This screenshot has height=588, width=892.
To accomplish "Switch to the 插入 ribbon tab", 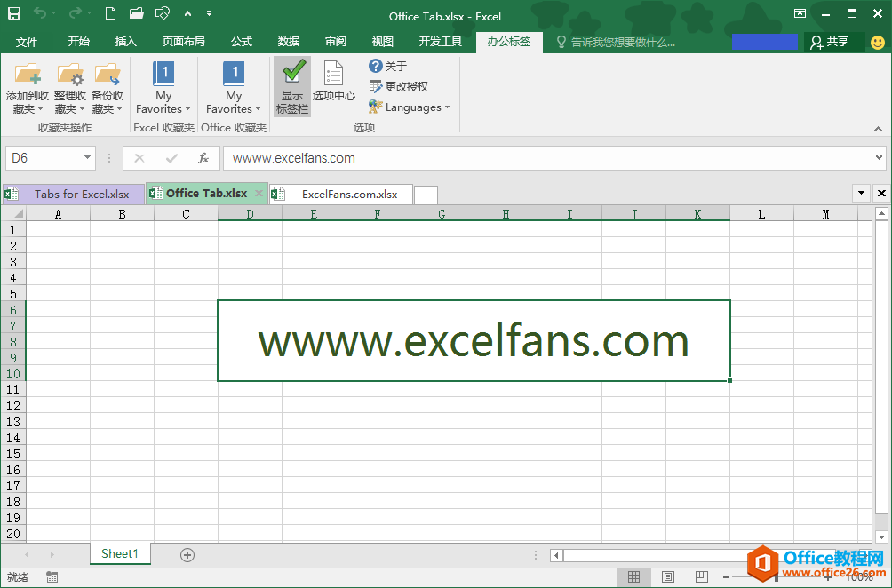I will click(126, 42).
